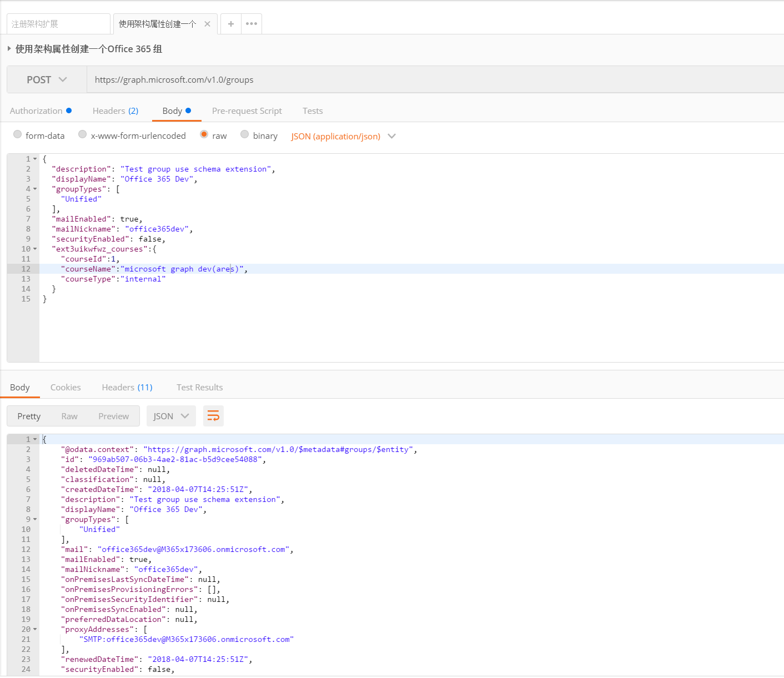The image size is (784, 678).
Task: Close the active request tab
Action: click(x=207, y=24)
